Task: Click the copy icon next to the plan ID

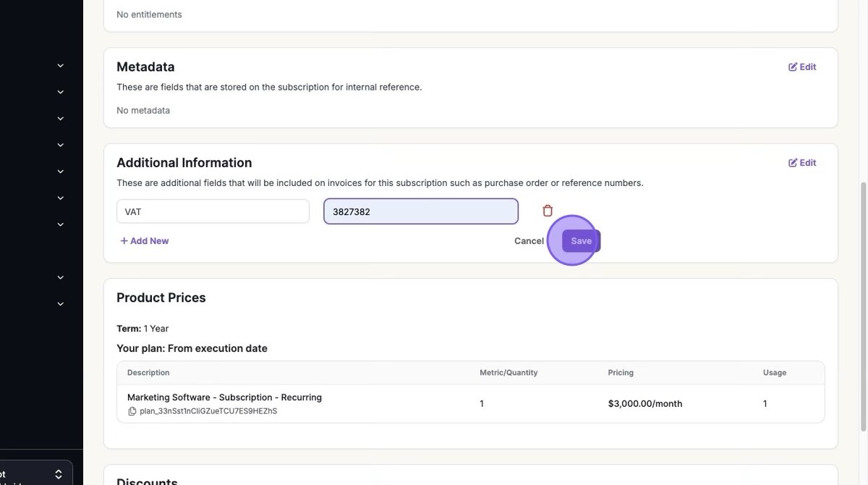Action: (x=132, y=411)
